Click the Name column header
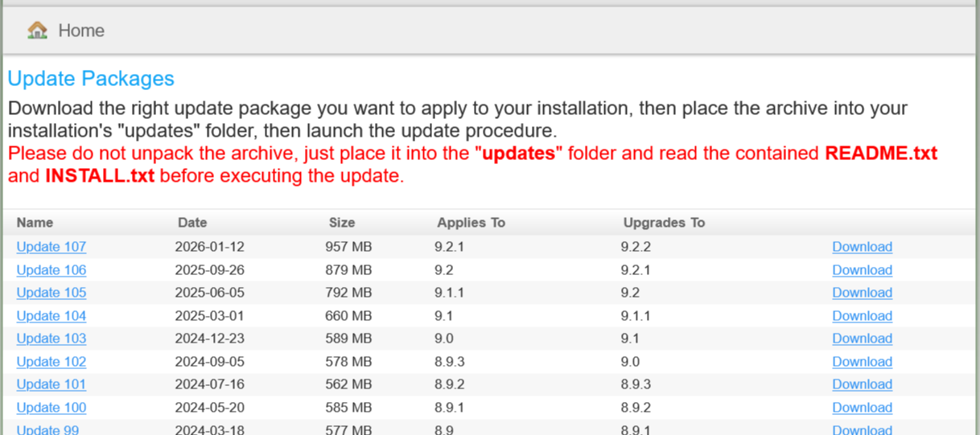Image resolution: width=980 pixels, height=435 pixels. point(35,223)
